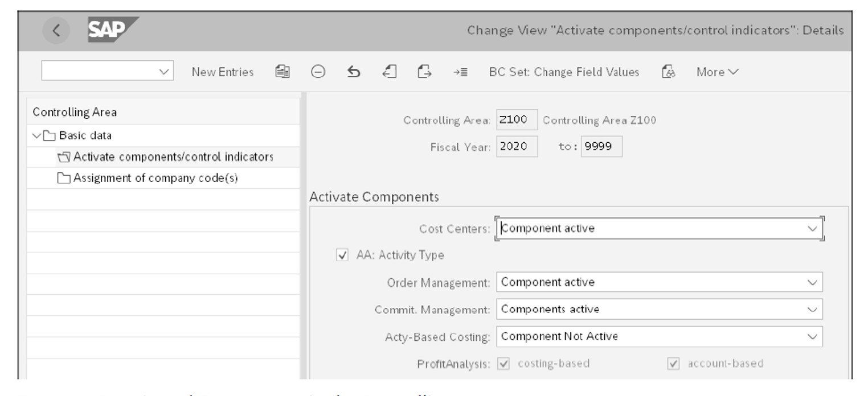Select the Previous Entry icon
This screenshot has height=396, width=868.
coord(388,72)
